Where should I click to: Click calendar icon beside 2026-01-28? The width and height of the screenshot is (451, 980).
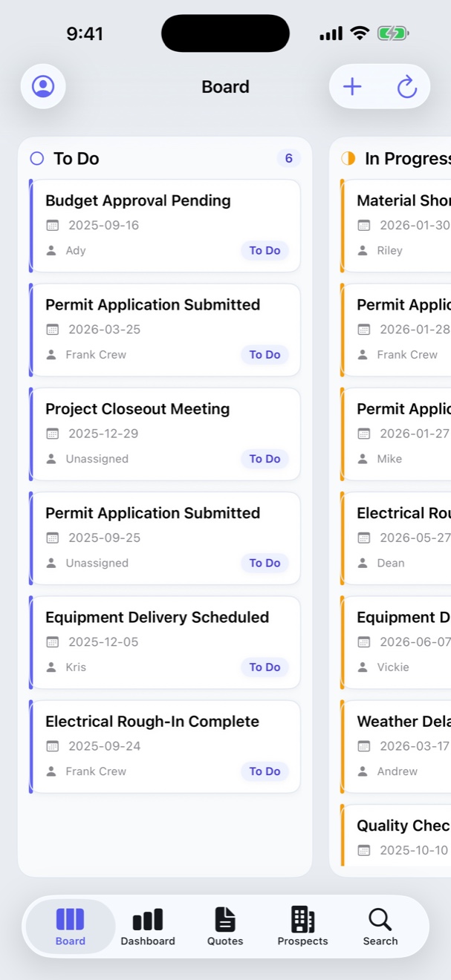tap(363, 330)
